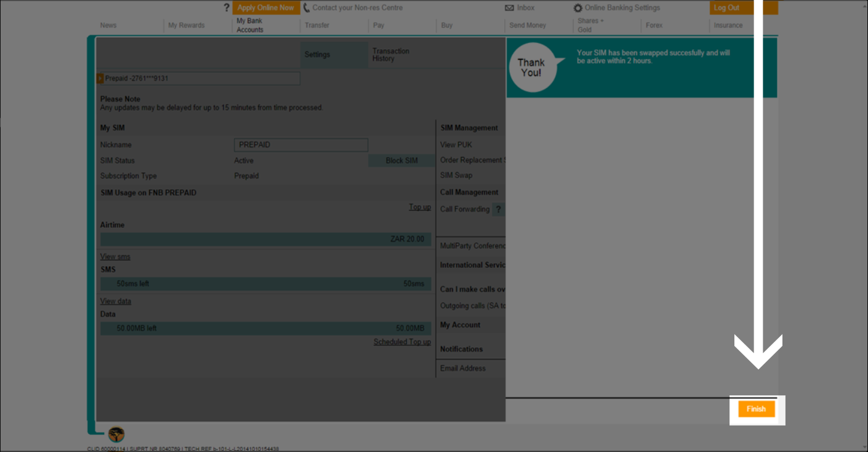Screen dimensions: 868x452
Task: Click the 50sms left usage bar
Action: pos(266,284)
